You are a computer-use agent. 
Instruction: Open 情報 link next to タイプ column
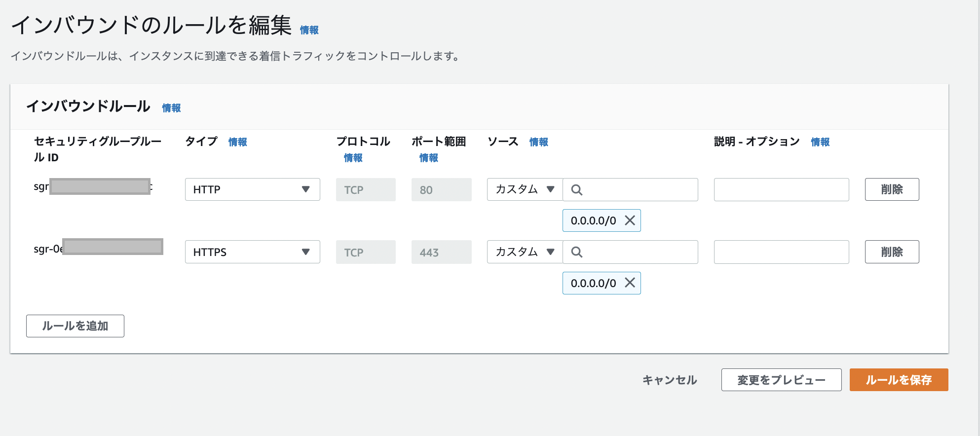pyautogui.click(x=237, y=142)
